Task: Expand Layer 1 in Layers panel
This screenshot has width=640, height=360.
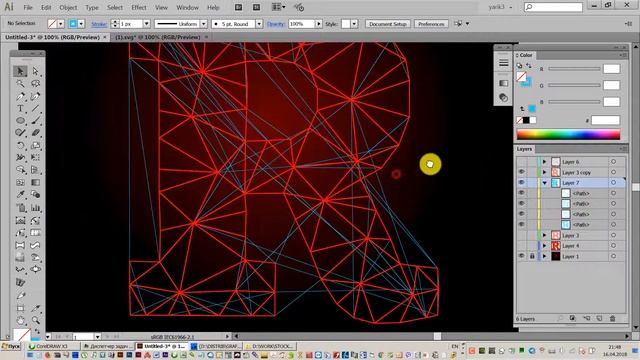Action: pos(544,256)
